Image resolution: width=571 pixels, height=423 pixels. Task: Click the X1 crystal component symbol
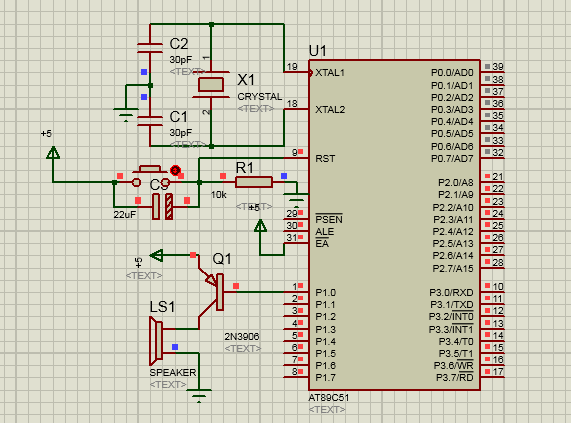211,84
